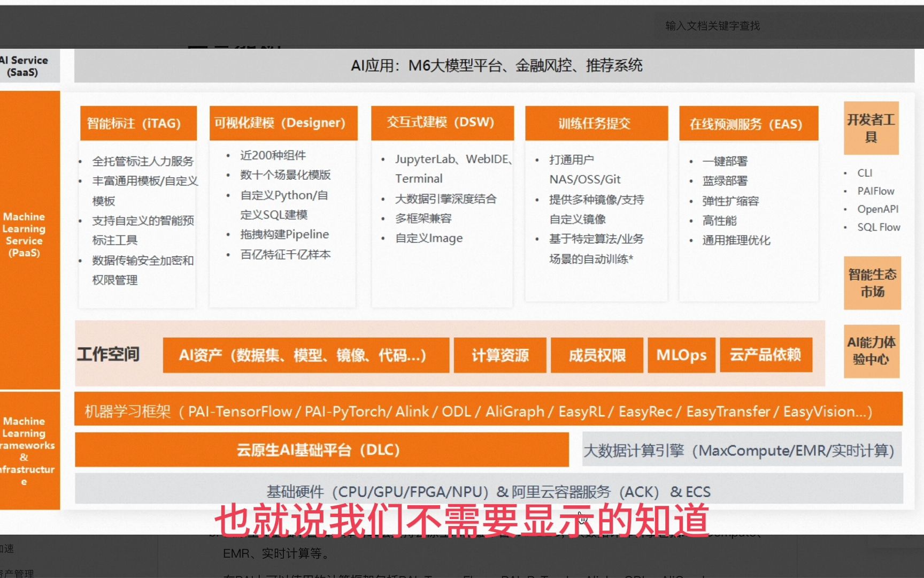The height and width of the screenshot is (578, 924).
Task: Click the document keyword search field
Action: pos(789,26)
